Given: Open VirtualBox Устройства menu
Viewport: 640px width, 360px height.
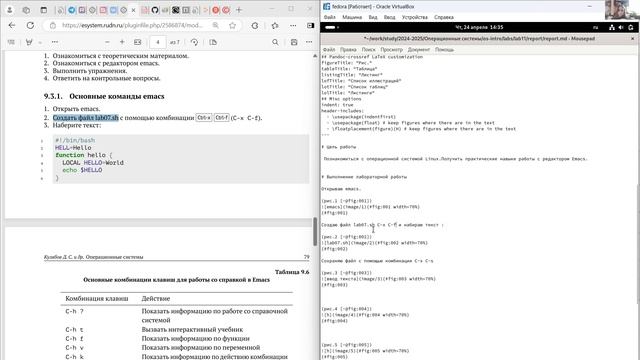Looking at the screenshot, I should [x=415, y=17].
